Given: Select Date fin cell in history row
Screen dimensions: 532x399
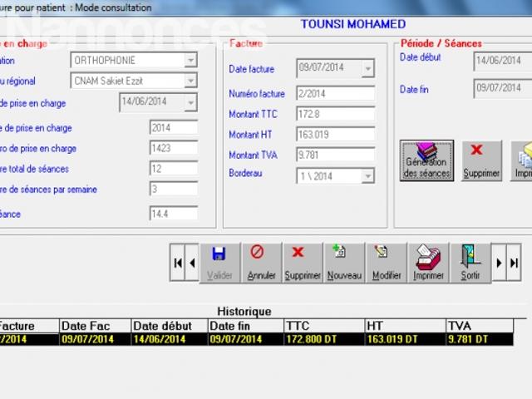Looking at the screenshot, I should [x=246, y=339].
